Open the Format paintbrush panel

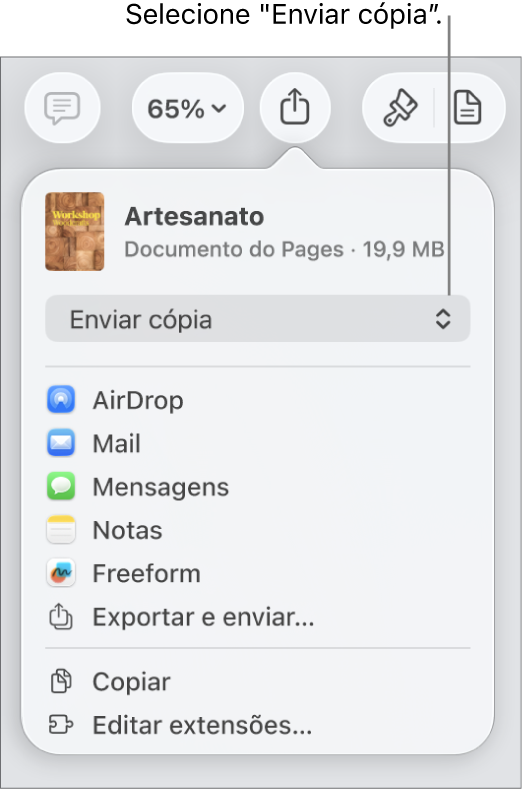(400, 108)
